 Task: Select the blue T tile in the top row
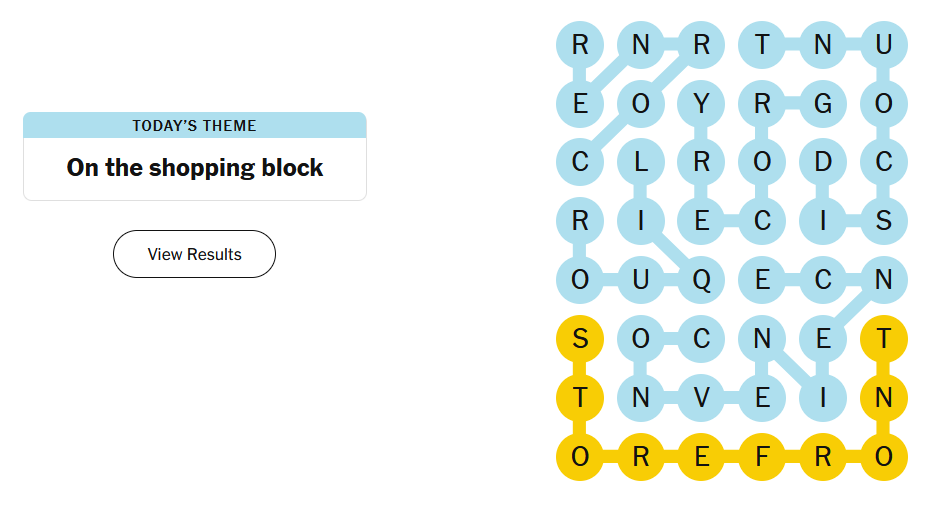tap(762, 44)
